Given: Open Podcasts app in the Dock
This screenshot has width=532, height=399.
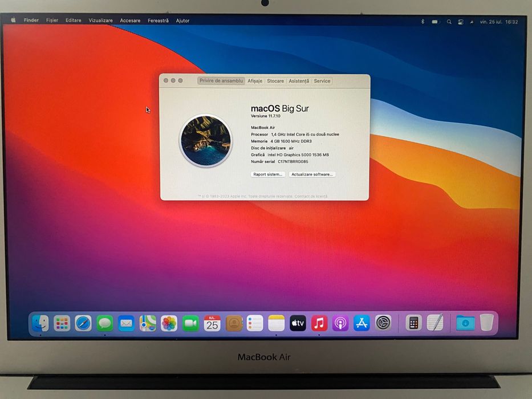Looking at the screenshot, I should pos(340,323).
